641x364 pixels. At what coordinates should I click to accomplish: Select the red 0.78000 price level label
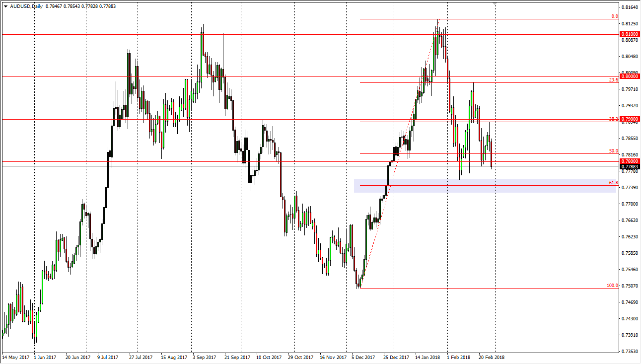[630, 161]
